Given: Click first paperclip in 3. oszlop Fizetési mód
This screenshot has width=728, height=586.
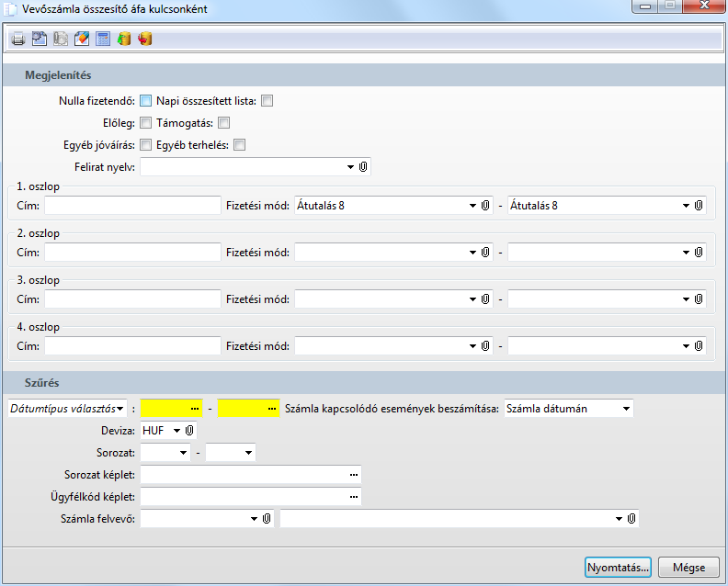Looking at the screenshot, I should click(x=485, y=299).
